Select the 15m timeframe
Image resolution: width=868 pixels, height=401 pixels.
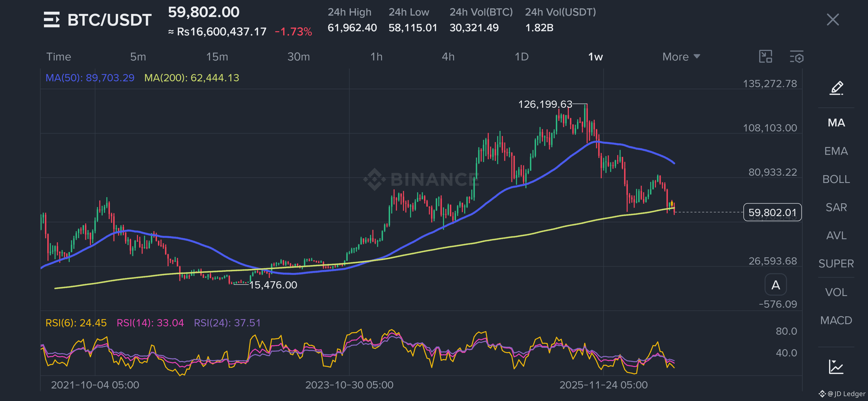click(x=217, y=57)
